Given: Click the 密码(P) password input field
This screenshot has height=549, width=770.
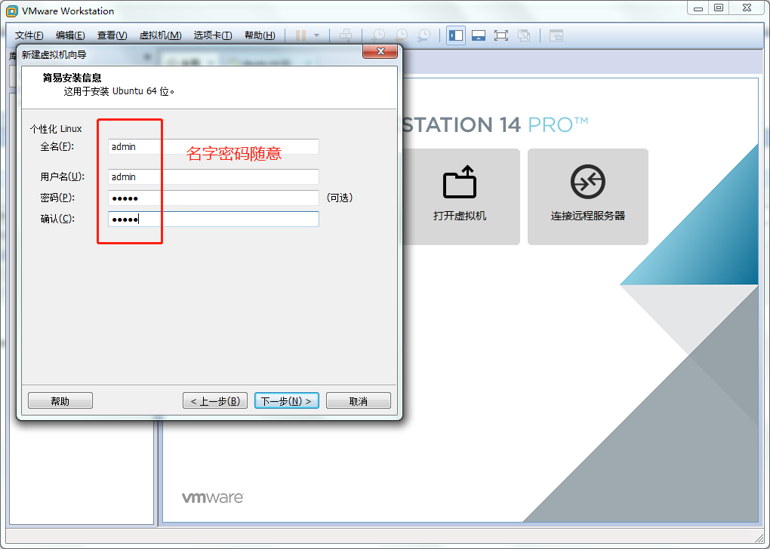Looking at the screenshot, I should pos(213,198).
